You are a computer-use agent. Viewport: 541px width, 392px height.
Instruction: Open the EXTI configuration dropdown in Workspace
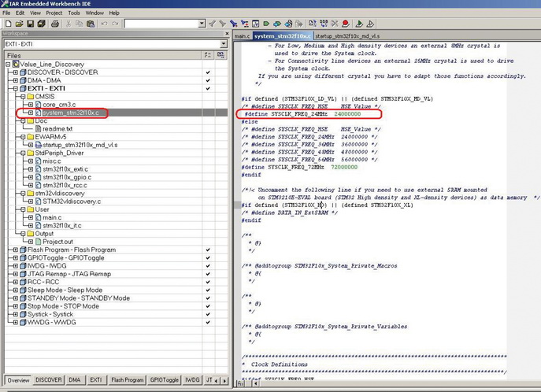point(224,44)
